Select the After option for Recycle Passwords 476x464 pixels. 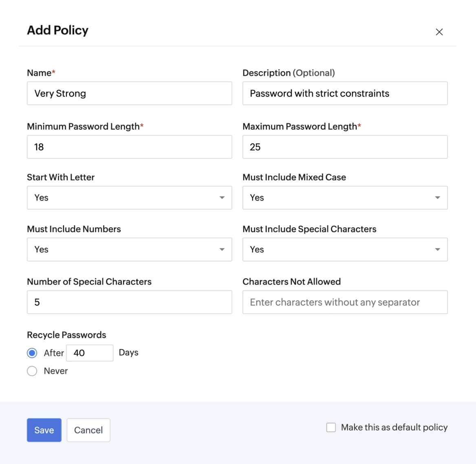[32, 353]
